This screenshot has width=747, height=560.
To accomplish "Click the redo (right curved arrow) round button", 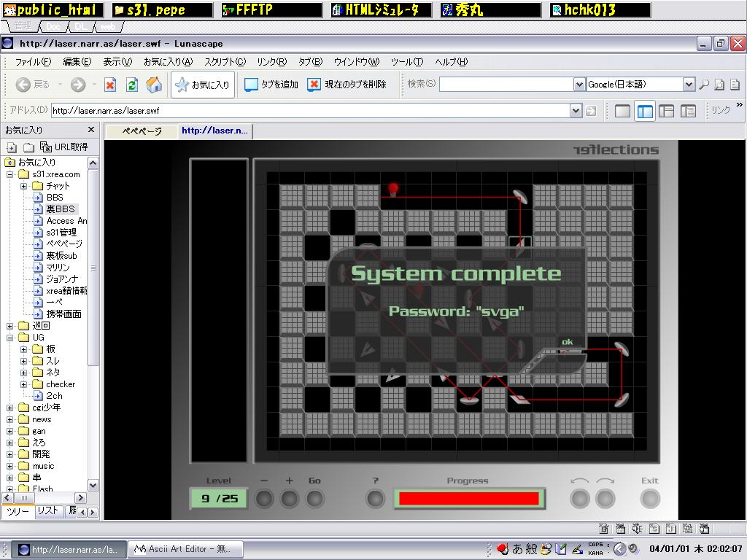I will (x=605, y=499).
